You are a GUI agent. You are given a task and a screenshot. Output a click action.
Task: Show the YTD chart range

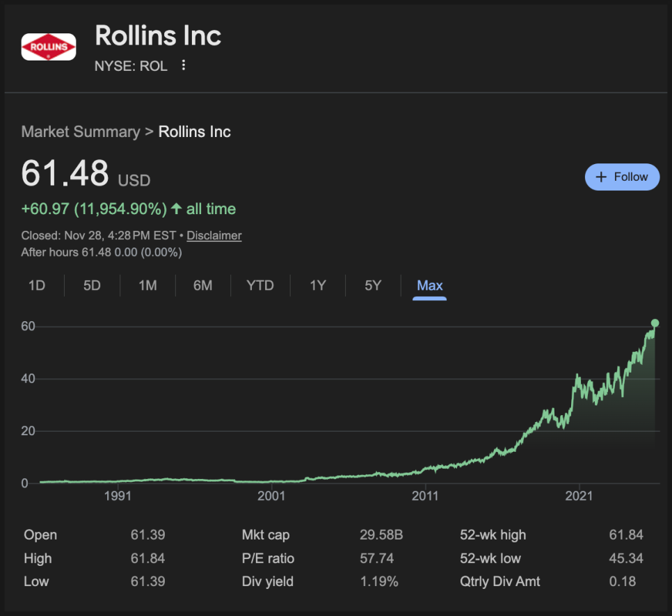(260, 286)
